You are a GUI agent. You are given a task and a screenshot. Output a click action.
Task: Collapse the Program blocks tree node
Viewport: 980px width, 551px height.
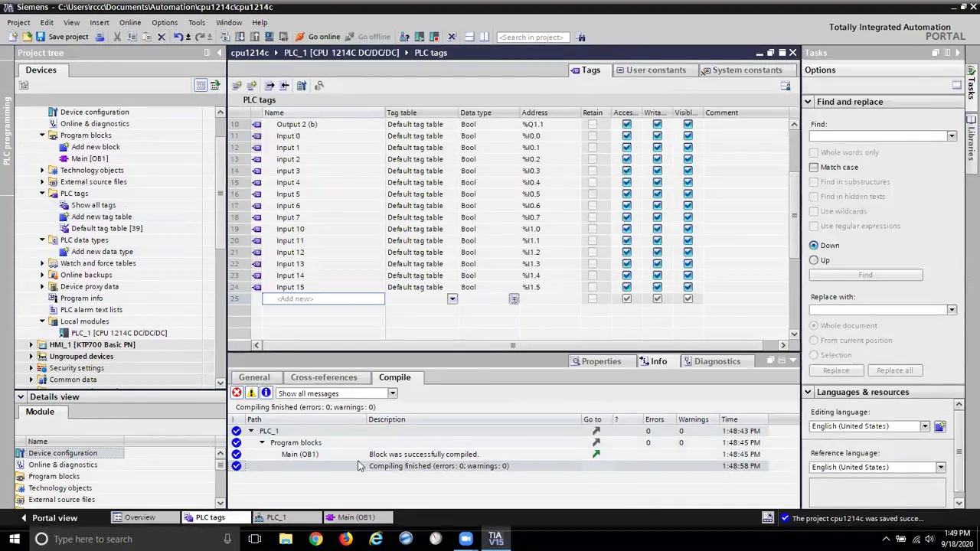pos(42,135)
